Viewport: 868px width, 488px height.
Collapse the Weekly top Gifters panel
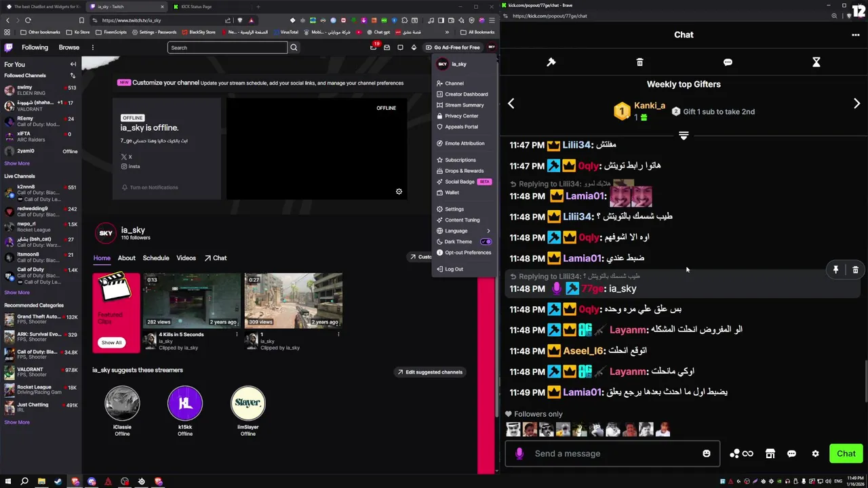click(x=684, y=136)
